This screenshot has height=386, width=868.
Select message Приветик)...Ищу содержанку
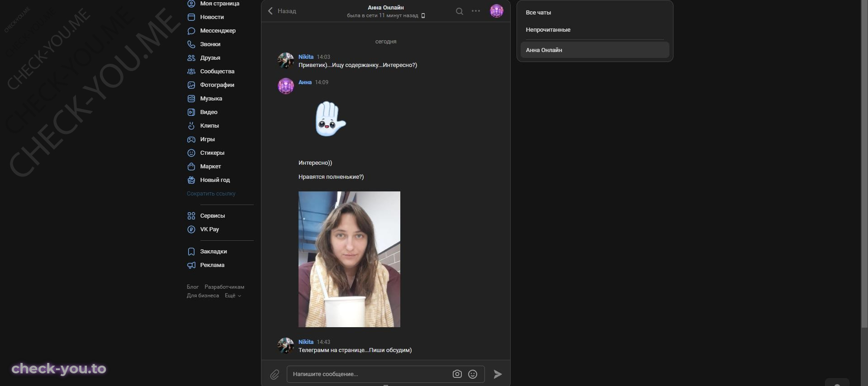click(x=358, y=65)
